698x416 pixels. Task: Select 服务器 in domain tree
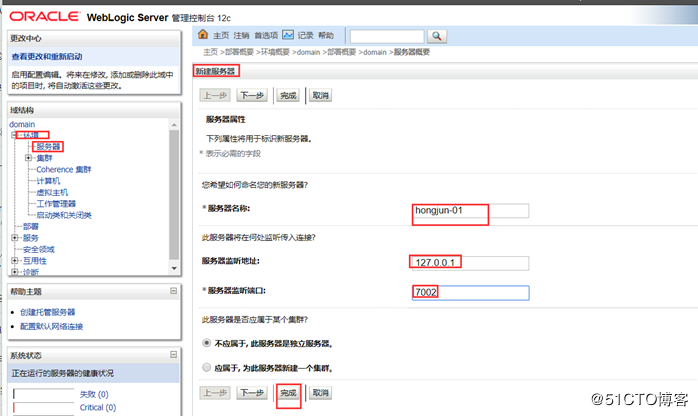(48, 146)
